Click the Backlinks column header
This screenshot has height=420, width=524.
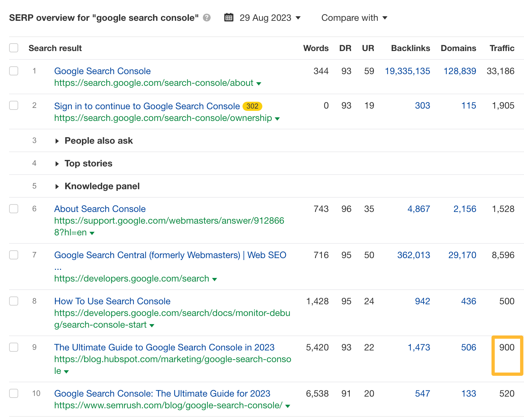pos(410,48)
